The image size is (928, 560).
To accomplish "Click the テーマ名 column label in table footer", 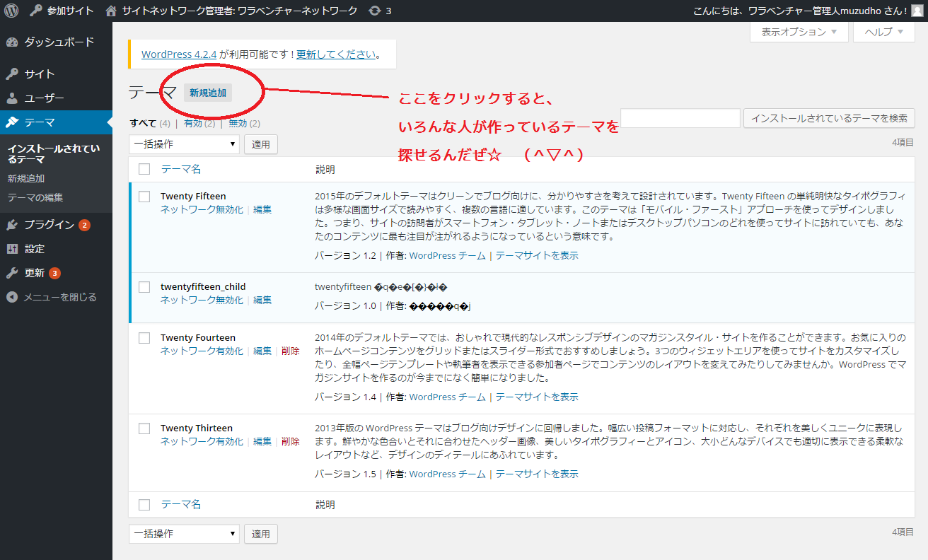I will [181, 504].
